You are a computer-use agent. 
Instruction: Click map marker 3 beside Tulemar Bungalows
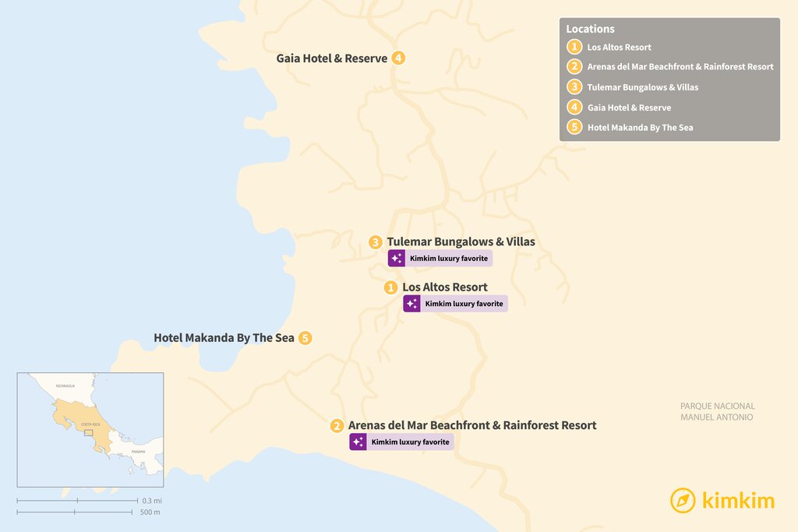pos(376,242)
